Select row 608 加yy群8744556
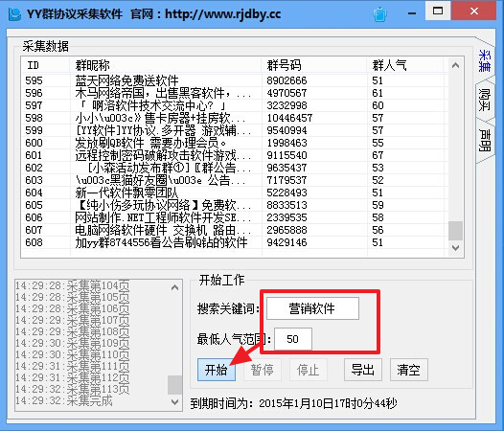The width and height of the screenshot is (504, 431). [235, 242]
